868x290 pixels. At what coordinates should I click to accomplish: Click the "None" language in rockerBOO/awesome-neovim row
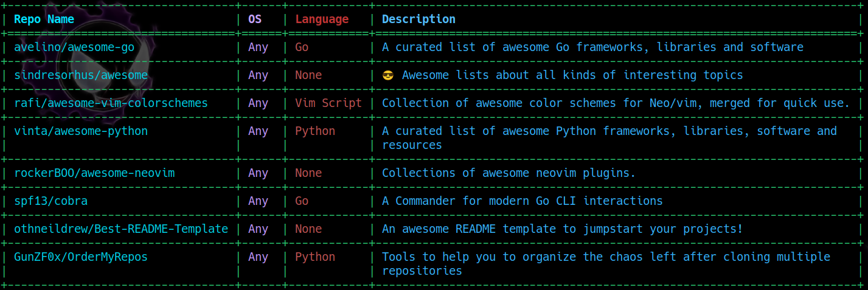pos(308,173)
